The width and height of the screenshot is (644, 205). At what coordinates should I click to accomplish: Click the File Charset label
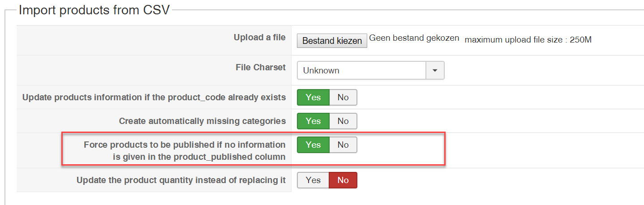pyautogui.click(x=260, y=67)
